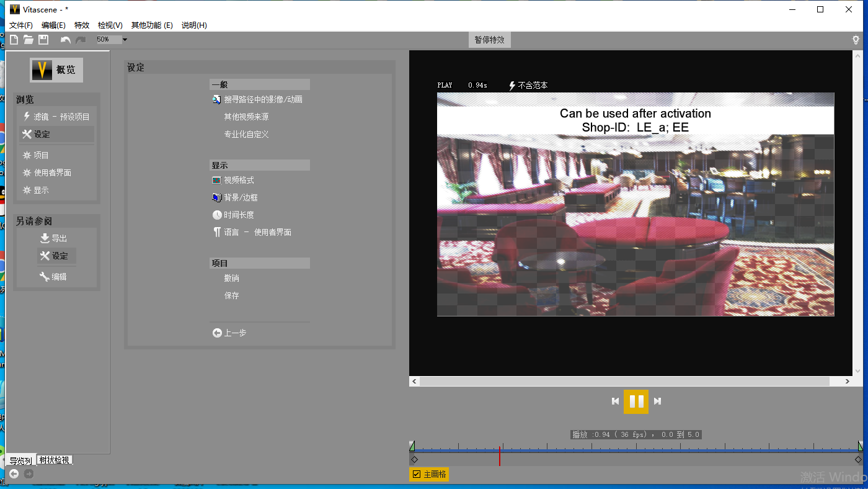Viewport: 868px width, 489px height.
Task: Redo with the toolbar arrow
Action: tap(81, 40)
